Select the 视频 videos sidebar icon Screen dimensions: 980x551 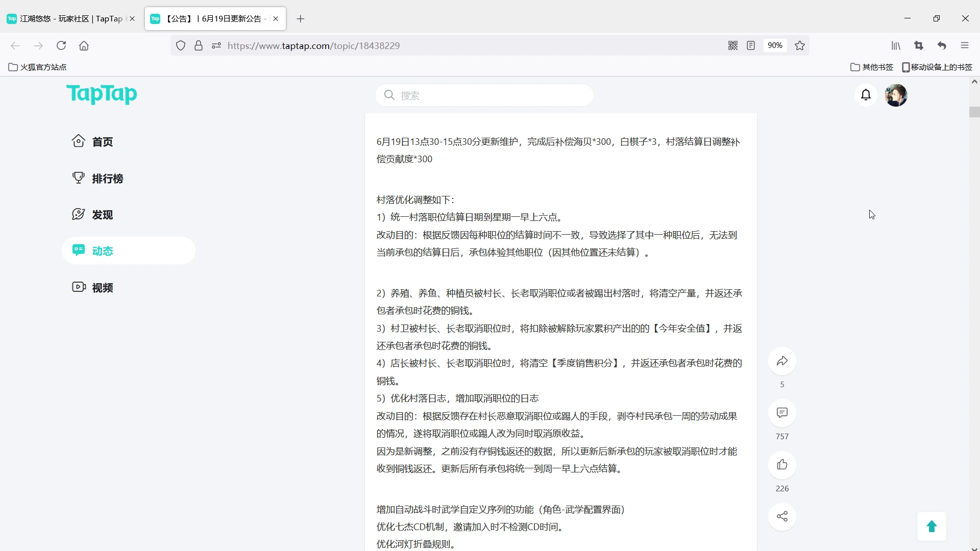pyautogui.click(x=78, y=287)
